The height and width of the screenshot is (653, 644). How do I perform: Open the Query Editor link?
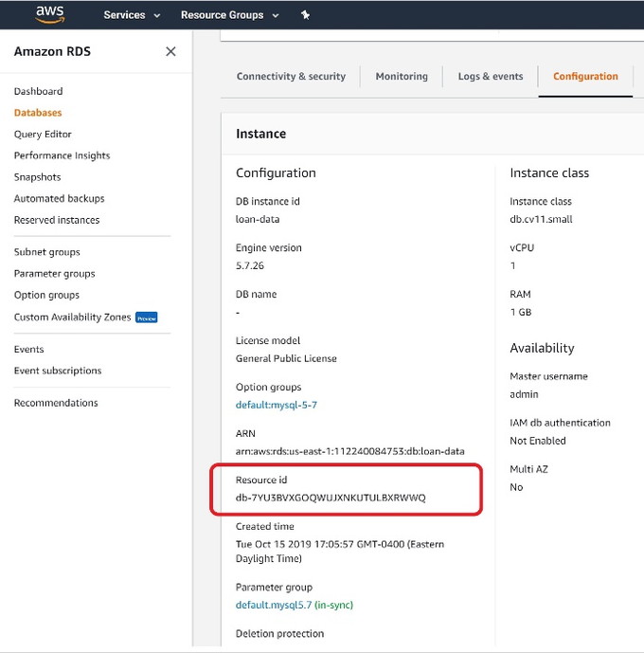[43, 134]
